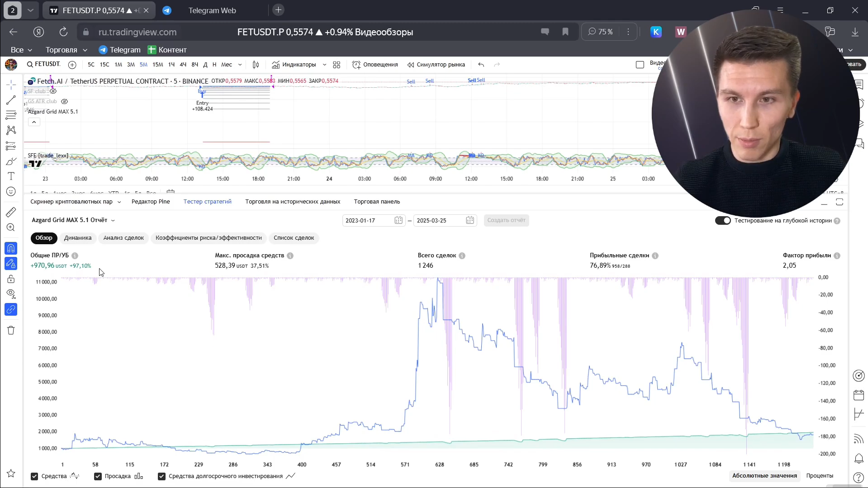Lock all drawing tools

pyautogui.click(x=11, y=279)
